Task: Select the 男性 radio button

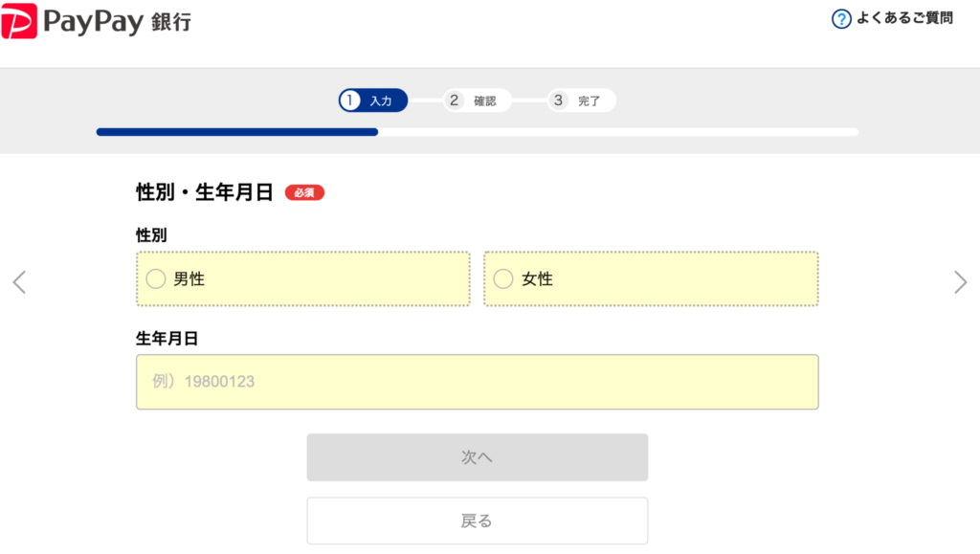Action: tap(155, 279)
